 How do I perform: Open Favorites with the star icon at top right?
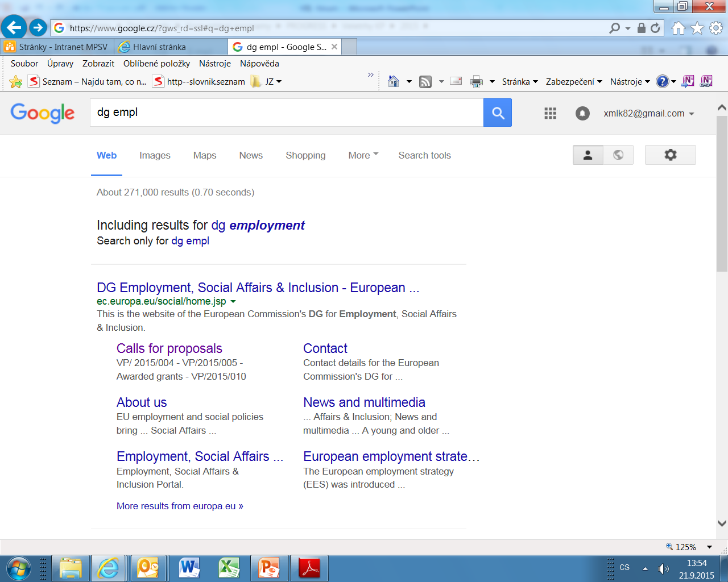[697, 28]
